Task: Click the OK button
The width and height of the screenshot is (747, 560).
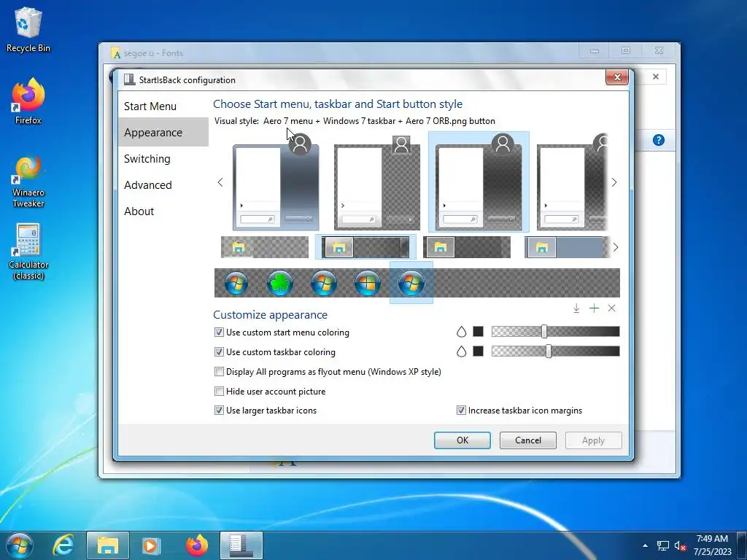Action: tap(462, 440)
